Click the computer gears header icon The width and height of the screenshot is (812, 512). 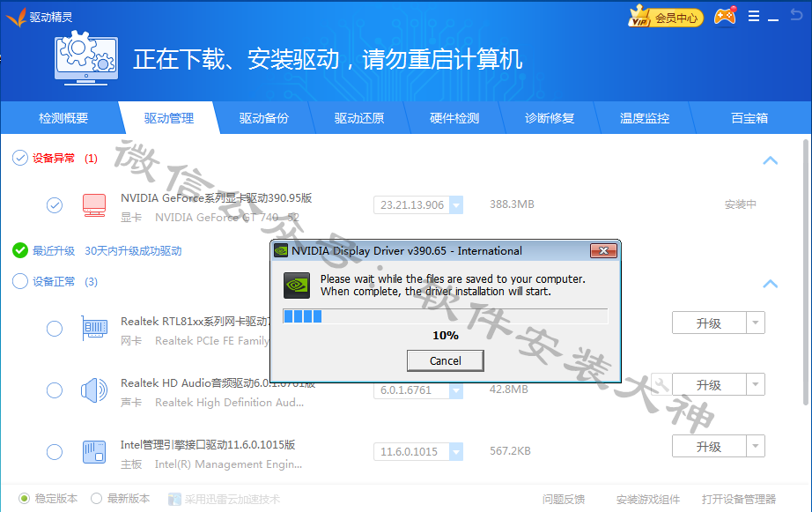point(86,57)
